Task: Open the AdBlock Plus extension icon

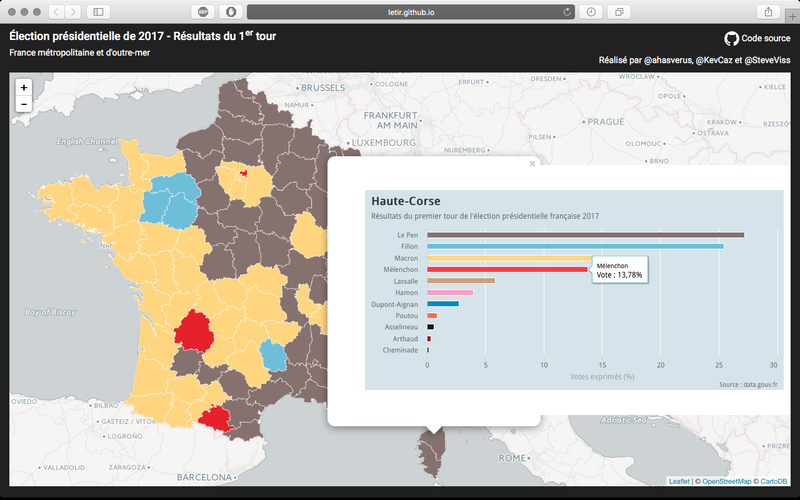Action: 203,12
